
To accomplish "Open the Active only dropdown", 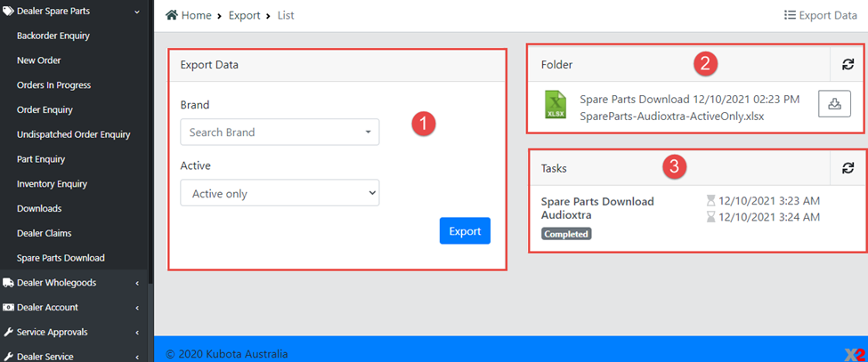I will (280, 193).
